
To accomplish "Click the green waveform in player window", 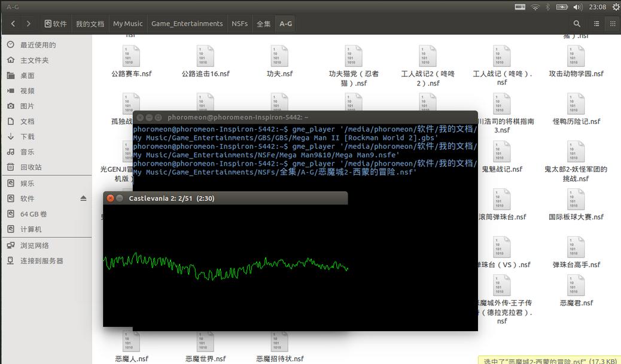I will pos(226,266).
